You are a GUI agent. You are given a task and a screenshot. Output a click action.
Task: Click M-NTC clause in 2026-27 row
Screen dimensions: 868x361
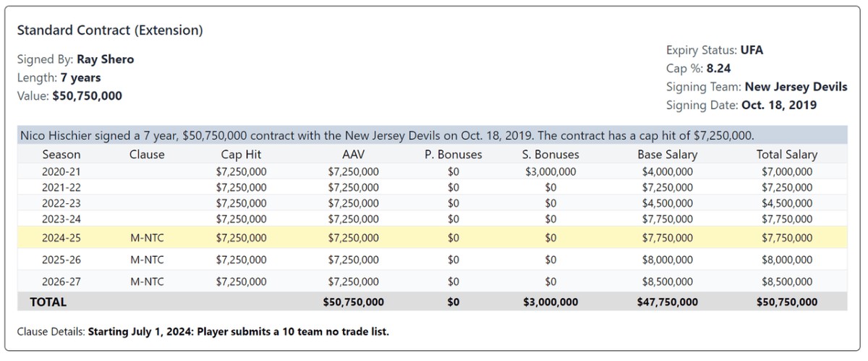[147, 281]
